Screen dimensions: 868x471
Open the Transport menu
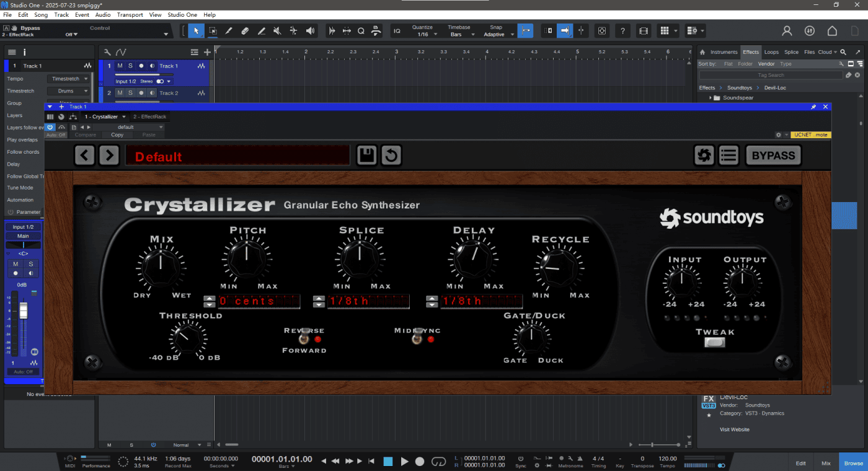(130, 14)
